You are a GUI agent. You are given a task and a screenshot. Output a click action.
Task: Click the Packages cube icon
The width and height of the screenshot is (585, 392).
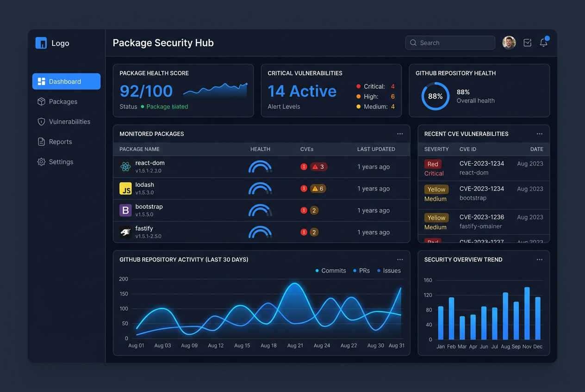click(x=41, y=102)
